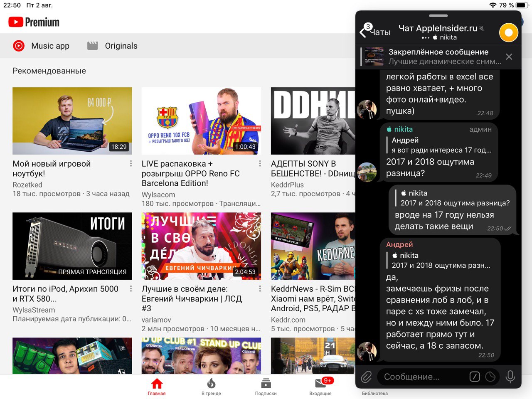Tap the Wi-Fi indicator in status bar
532x399 pixels.
[493, 5]
